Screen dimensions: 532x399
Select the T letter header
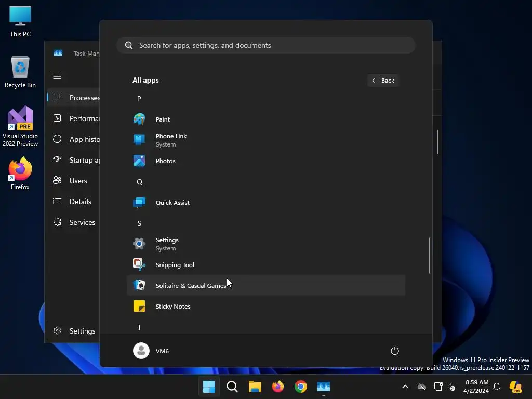[x=139, y=327]
